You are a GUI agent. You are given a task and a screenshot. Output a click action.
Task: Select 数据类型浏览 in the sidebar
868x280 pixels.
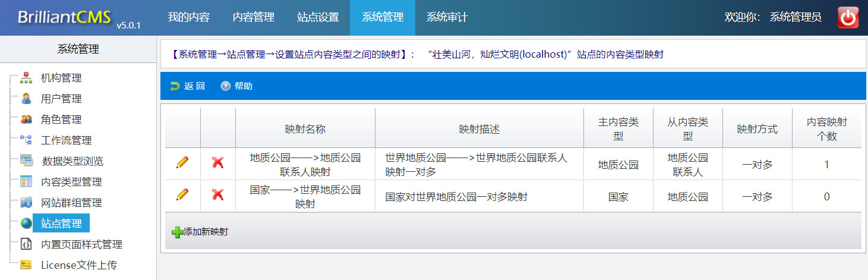tap(72, 161)
